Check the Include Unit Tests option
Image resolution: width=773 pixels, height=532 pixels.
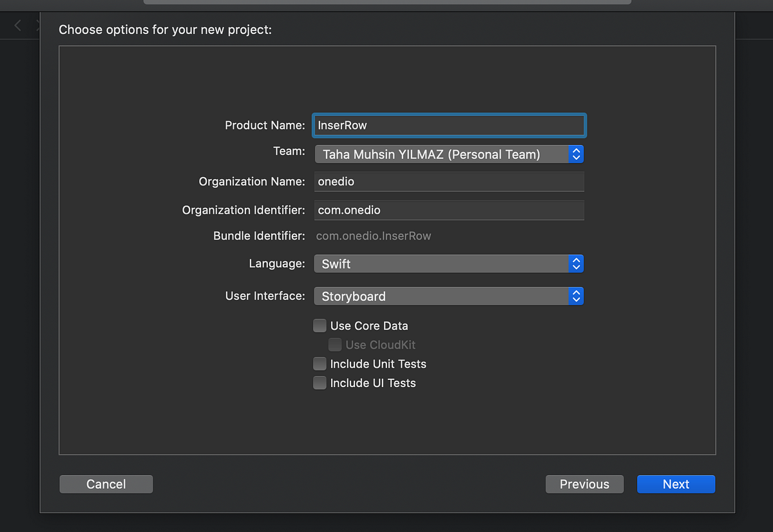320,363
